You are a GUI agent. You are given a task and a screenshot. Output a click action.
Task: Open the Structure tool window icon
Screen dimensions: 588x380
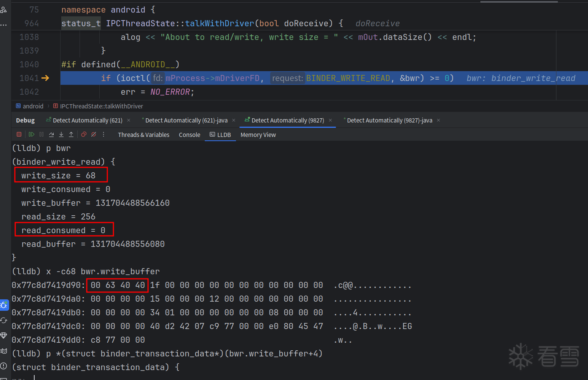[x=3, y=10]
